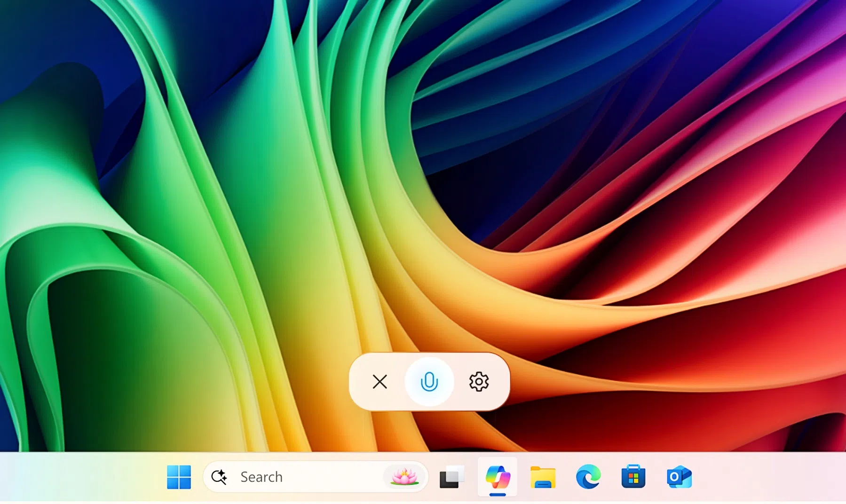846x504 pixels.
Task: Open the lotus flower search highlight
Action: point(404,477)
